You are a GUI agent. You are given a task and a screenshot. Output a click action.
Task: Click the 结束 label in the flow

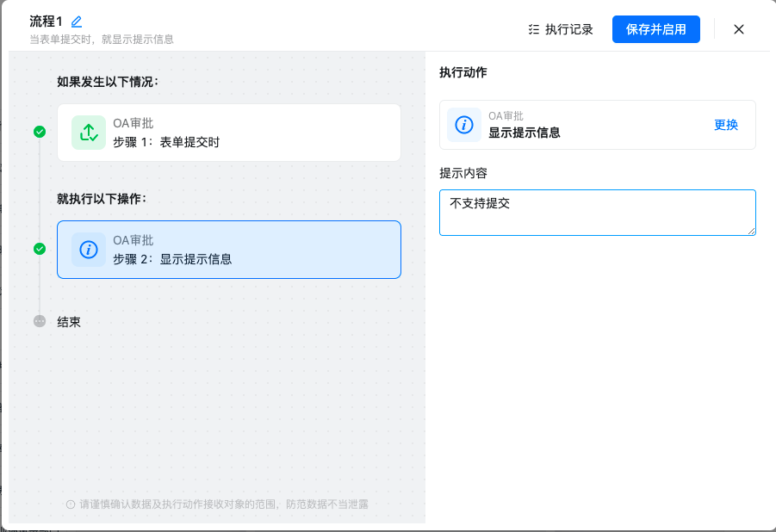click(69, 322)
